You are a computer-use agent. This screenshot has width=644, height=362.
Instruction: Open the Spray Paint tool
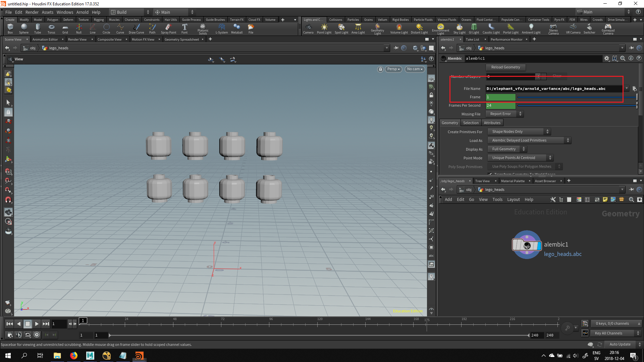(x=168, y=29)
